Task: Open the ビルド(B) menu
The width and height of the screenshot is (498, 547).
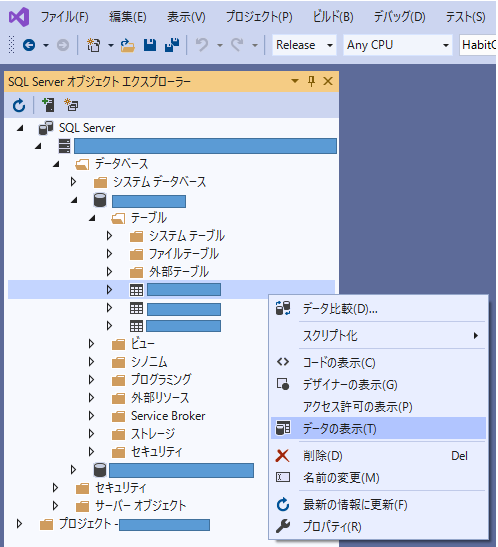Action: tap(333, 17)
